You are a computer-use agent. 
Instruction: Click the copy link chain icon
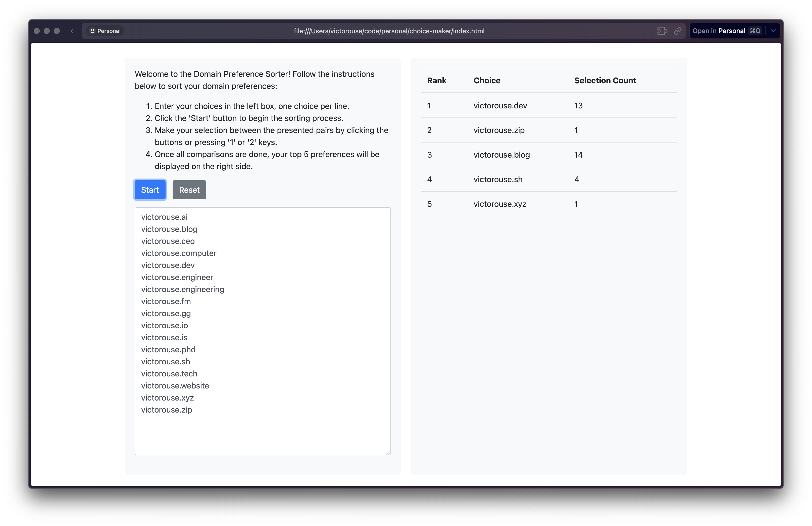pos(678,31)
